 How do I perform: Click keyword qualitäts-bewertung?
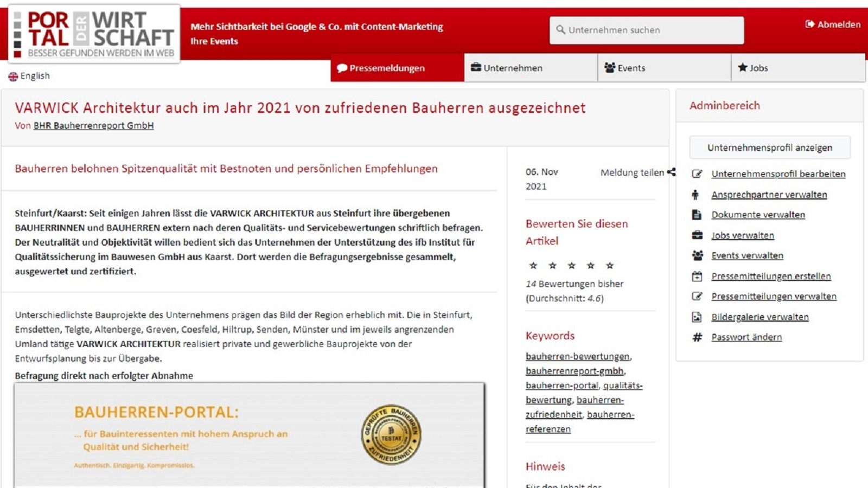[x=623, y=386]
